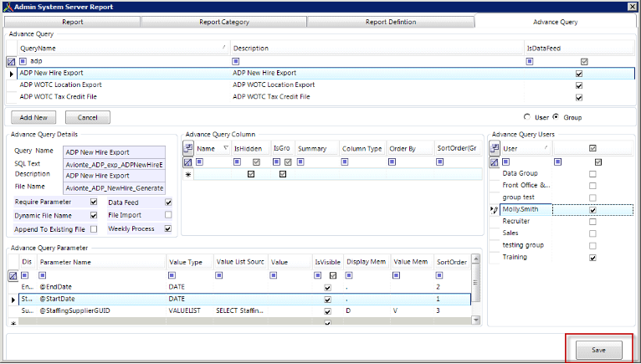The width and height of the screenshot is (641, 364).
Task: Open Name column filter dropdown funnel
Action: (x=226, y=147)
